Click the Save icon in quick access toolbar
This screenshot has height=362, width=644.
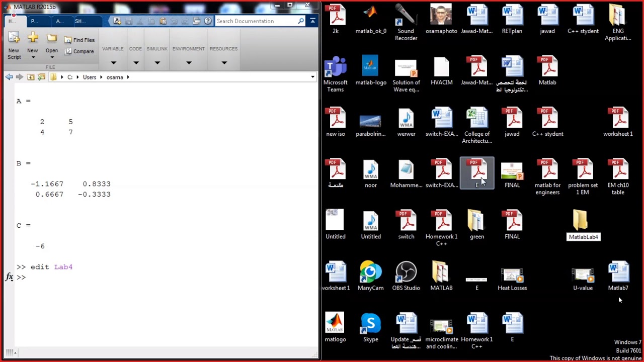[129, 21]
